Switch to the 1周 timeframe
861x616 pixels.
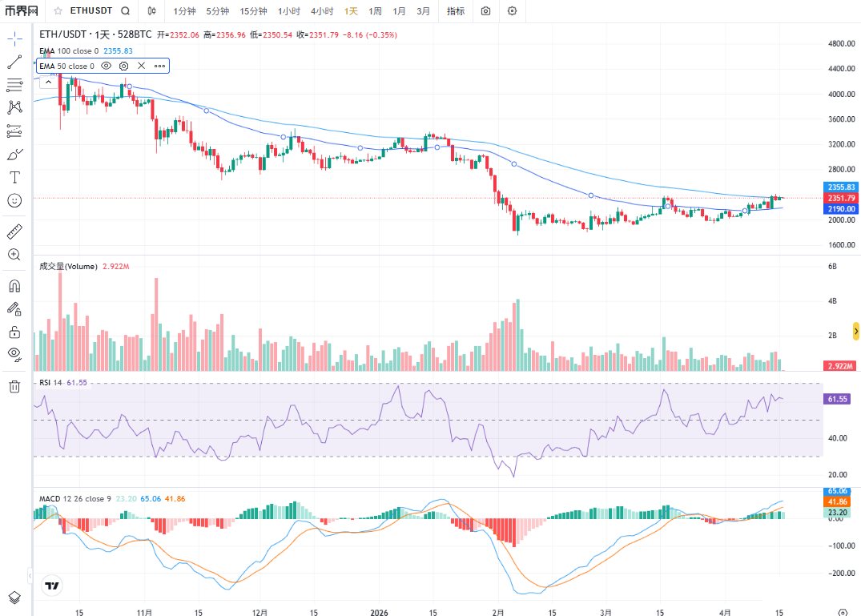click(375, 11)
